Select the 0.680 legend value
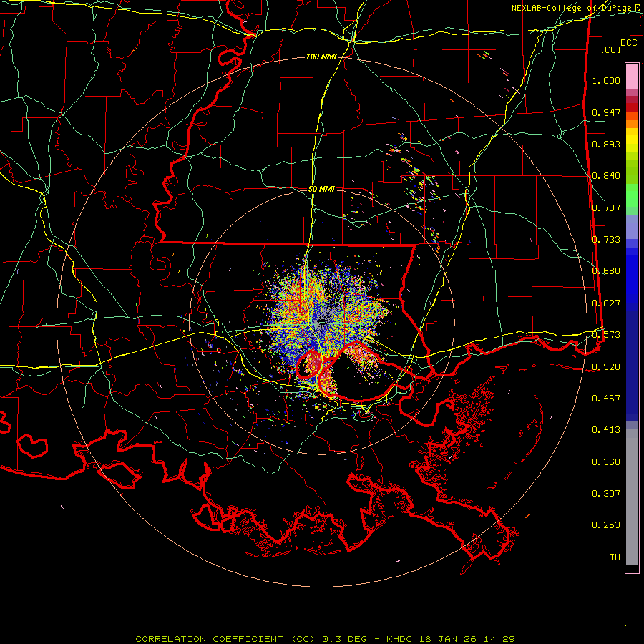 [606, 271]
